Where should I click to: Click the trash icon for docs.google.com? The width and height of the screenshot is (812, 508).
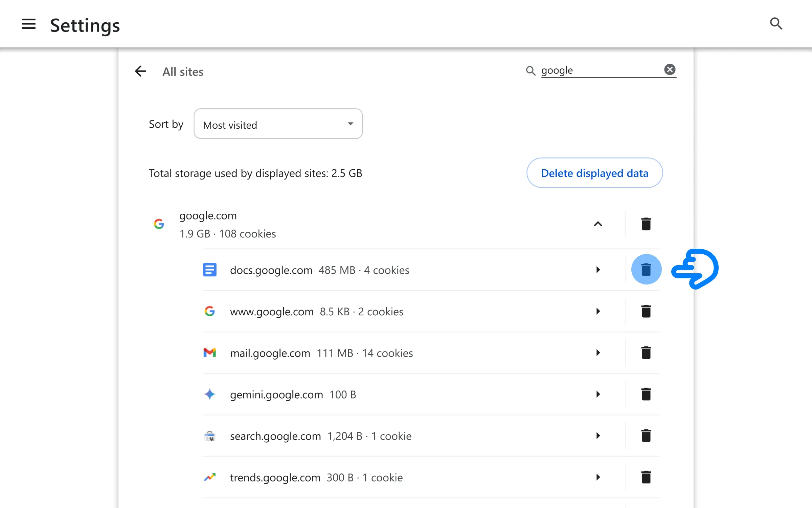[646, 270]
